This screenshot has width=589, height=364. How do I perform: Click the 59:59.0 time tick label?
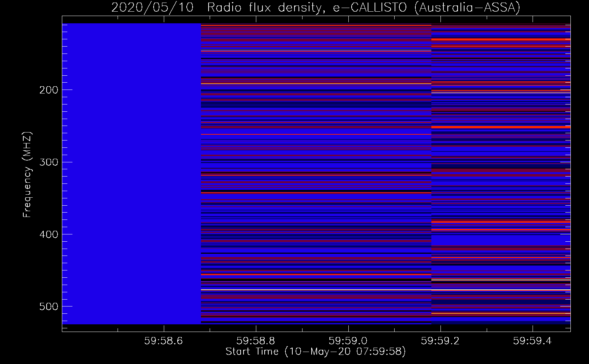coord(348,341)
